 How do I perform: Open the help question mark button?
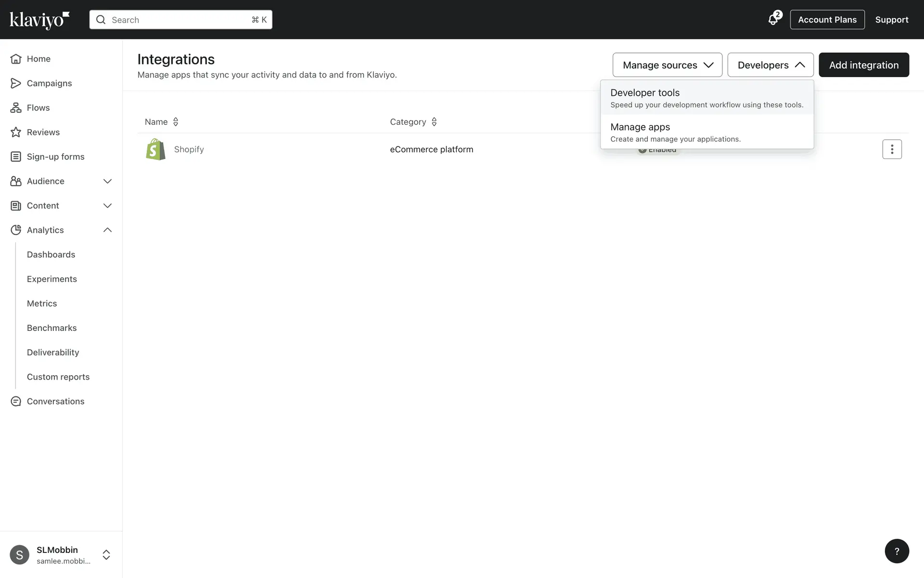click(897, 551)
